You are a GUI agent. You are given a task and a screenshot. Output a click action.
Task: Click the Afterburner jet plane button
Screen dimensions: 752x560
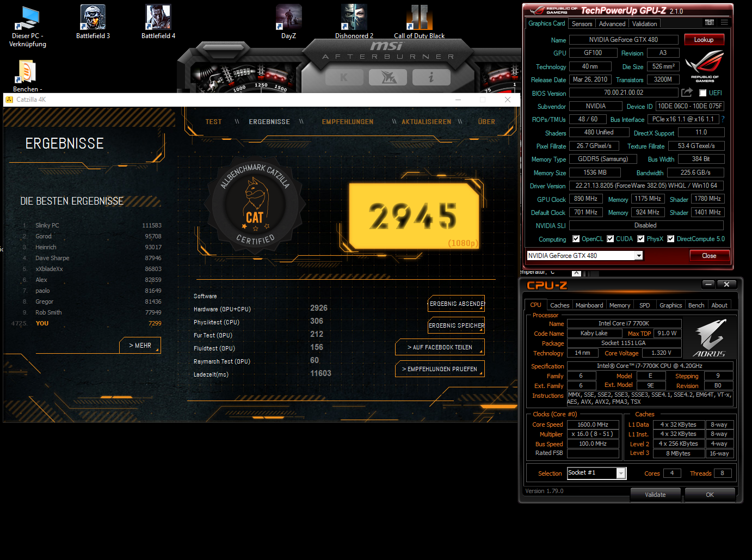(x=387, y=77)
